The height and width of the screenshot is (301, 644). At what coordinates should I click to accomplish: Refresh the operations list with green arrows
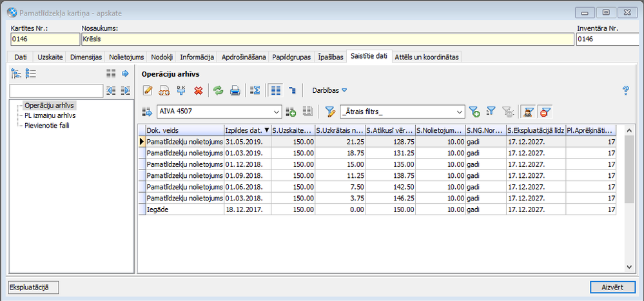point(218,90)
